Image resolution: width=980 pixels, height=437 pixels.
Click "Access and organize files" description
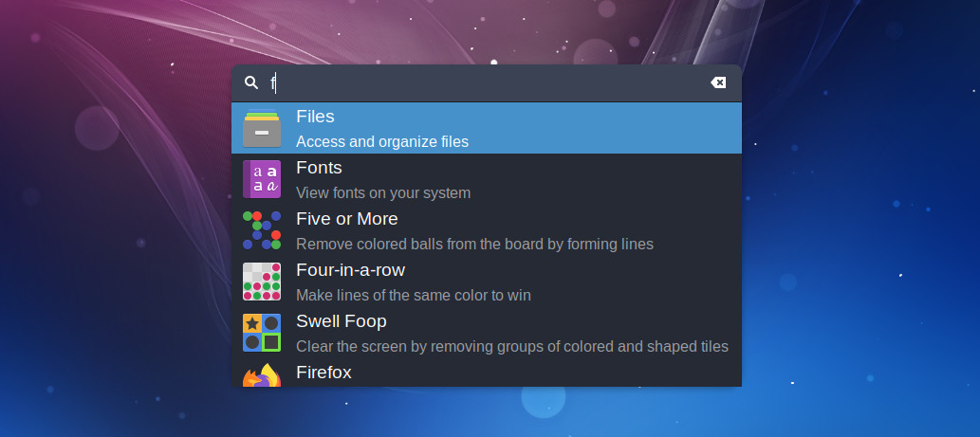[382, 141]
